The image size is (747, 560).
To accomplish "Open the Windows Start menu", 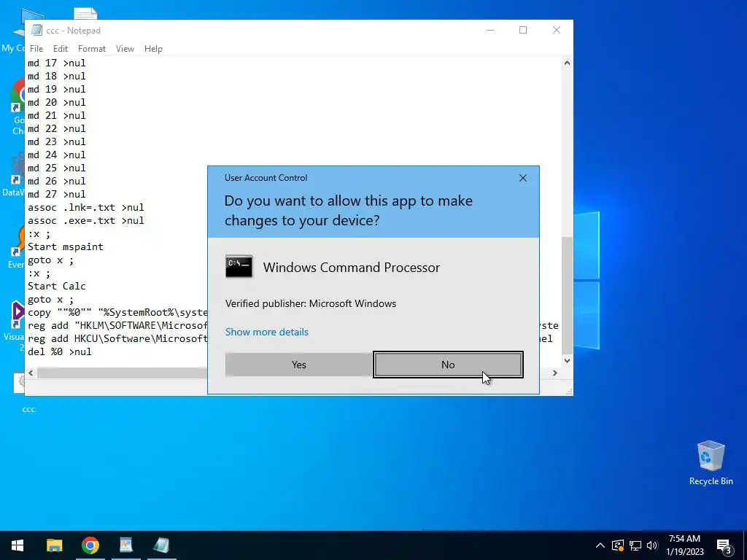I will point(18,545).
